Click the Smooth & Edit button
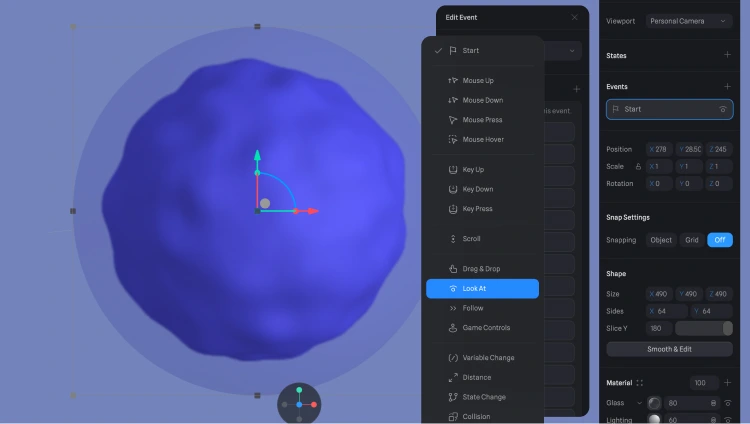Image resolution: width=750 pixels, height=424 pixels. coord(669,349)
